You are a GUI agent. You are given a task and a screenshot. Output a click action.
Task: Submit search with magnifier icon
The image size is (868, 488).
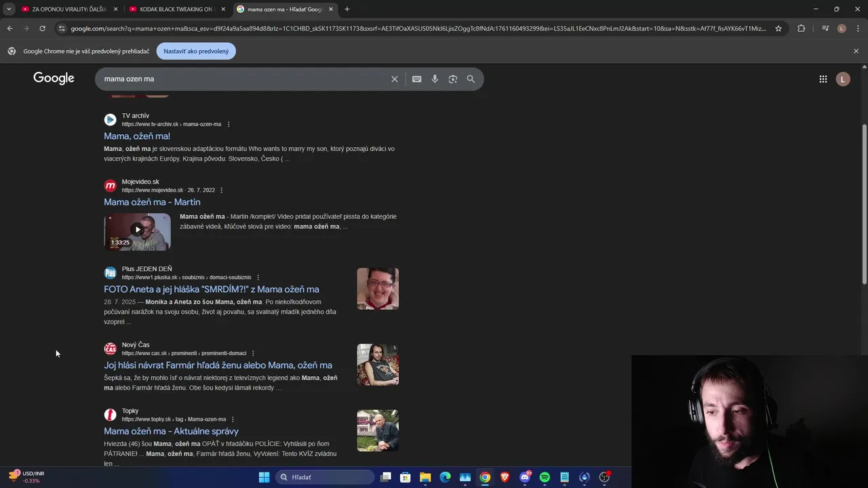point(471,79)
